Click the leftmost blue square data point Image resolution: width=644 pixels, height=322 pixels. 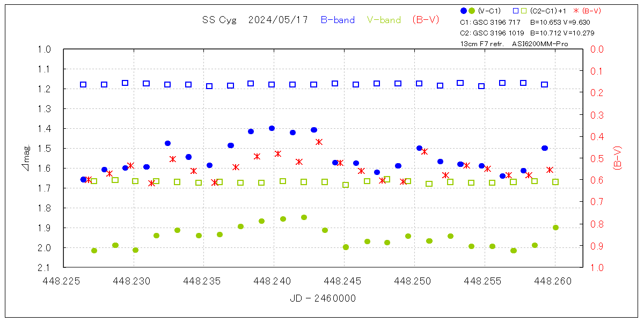(x=83, y=84)
